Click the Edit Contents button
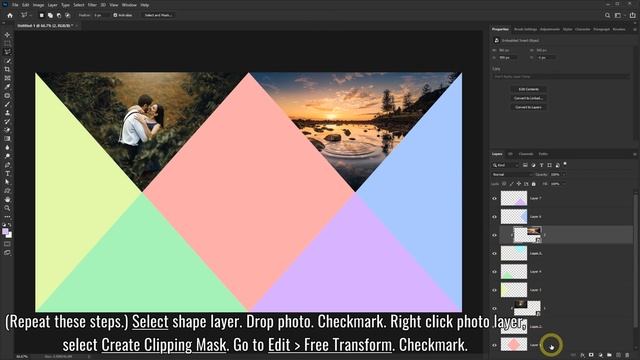Screen dimensions: 640x360 pyautogui.click(x=529, y=89)
